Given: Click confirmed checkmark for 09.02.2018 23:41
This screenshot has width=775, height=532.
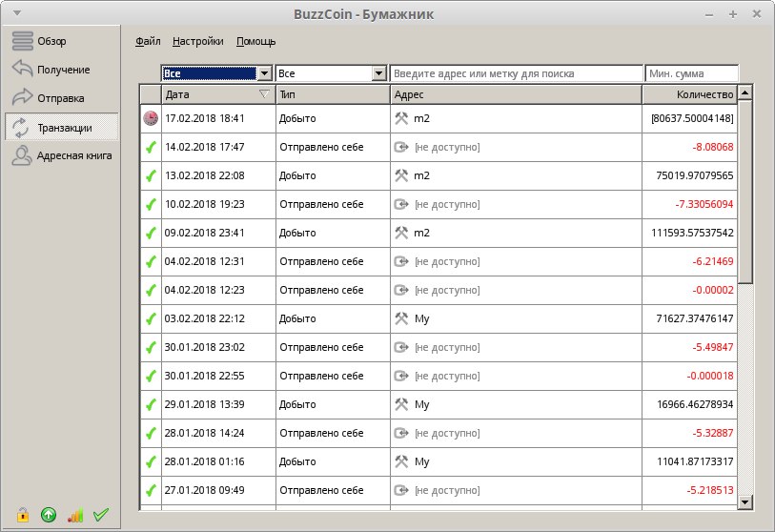Looking at the screenshot, I should point(151,233).
